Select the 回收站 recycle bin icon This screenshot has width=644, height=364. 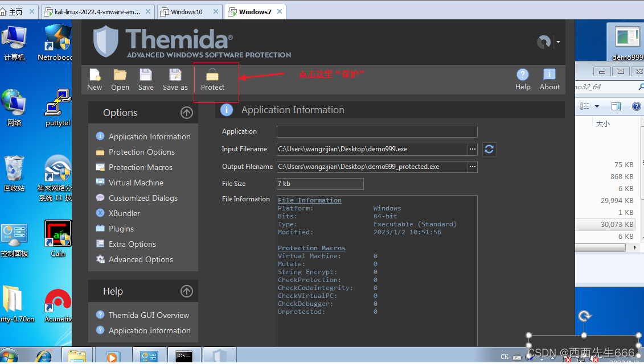tap(14, 173)
